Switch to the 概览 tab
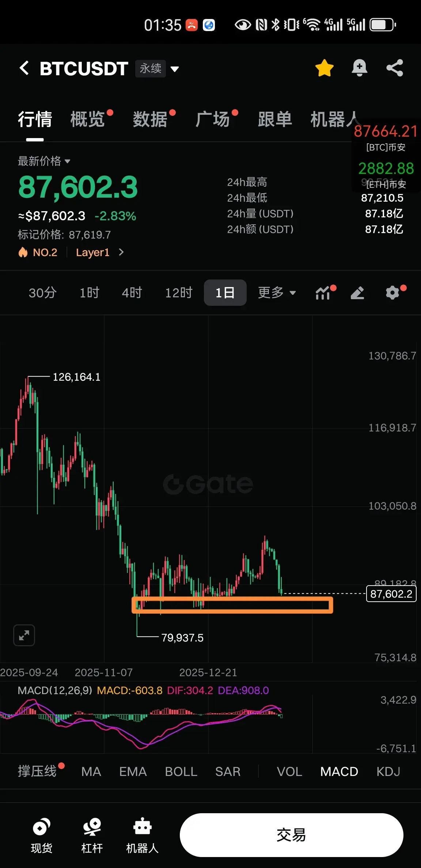Image resolution: width=421 pixels, height=868 pixels. [x=88, y=119]
